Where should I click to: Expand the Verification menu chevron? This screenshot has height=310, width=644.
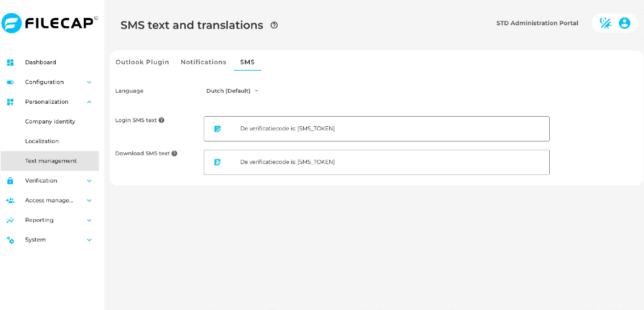[x=89, y=181]
